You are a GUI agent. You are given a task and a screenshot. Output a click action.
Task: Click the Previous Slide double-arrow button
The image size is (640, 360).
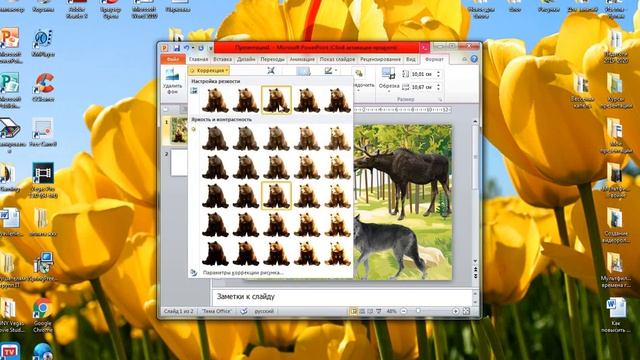pyautogui.click(x=476, y=269)
